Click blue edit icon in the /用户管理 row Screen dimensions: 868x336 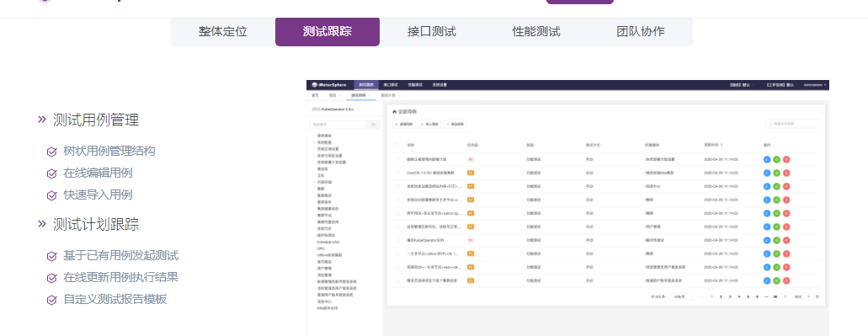click(x=767, y=227)
